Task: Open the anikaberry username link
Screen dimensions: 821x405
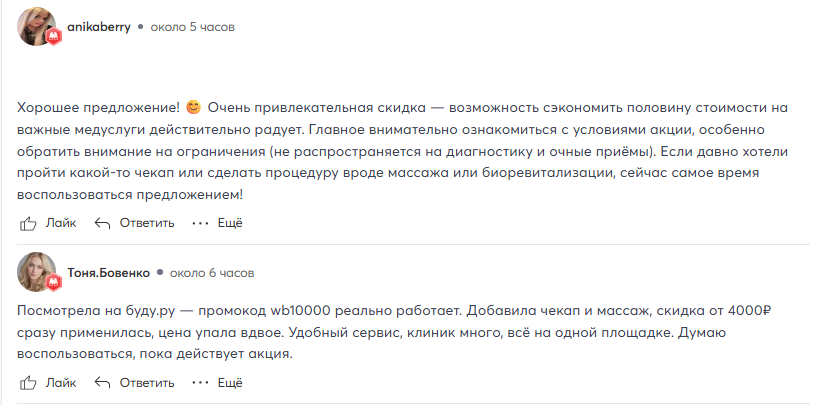Action: coord(99,27)
